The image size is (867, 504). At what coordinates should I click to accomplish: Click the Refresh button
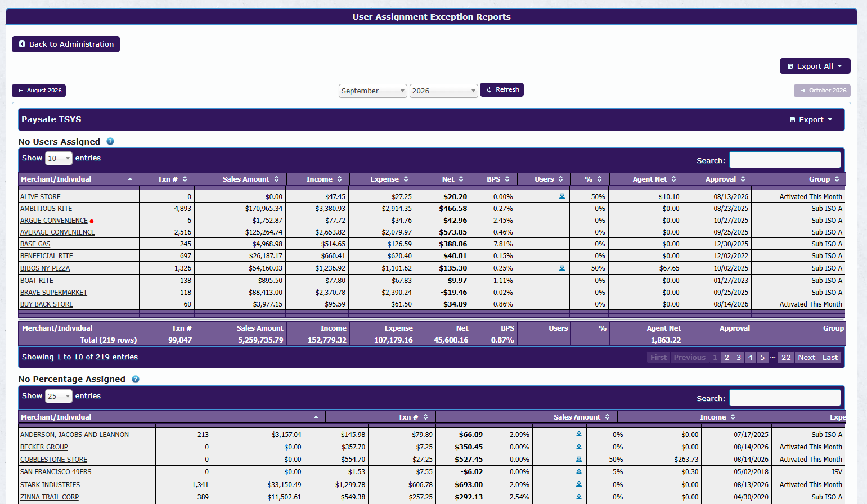click(502, 89)
